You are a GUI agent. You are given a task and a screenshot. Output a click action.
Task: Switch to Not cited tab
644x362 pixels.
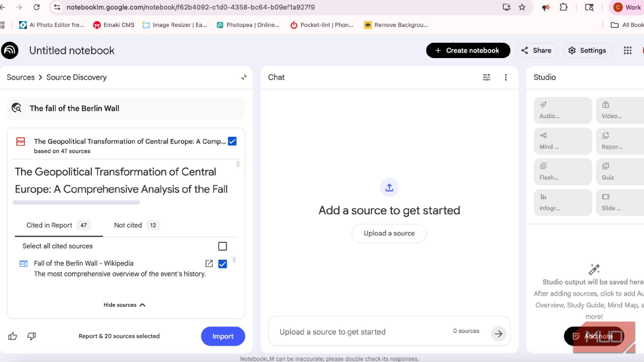(137, 225)
